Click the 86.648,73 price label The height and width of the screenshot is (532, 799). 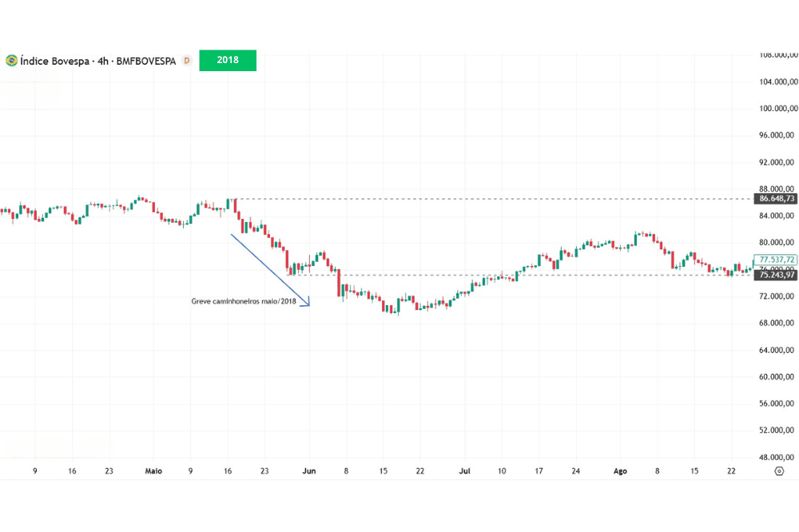pos(777,198)
